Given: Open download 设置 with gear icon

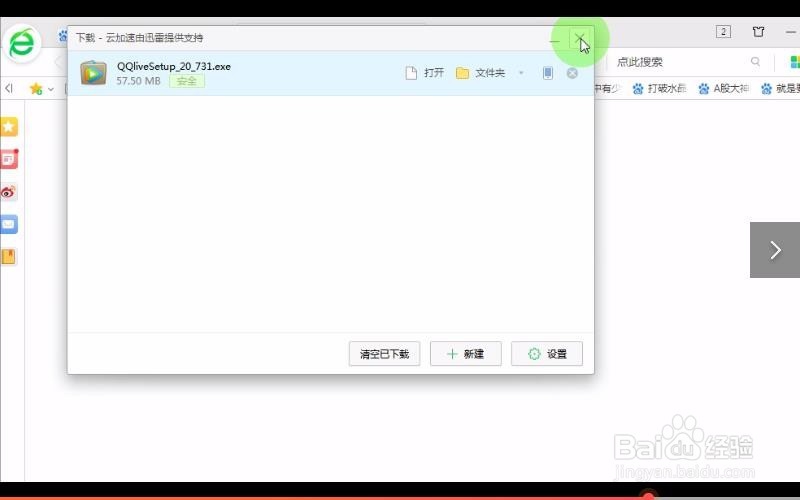Looking at the screenshot, I should coord(547,354).
